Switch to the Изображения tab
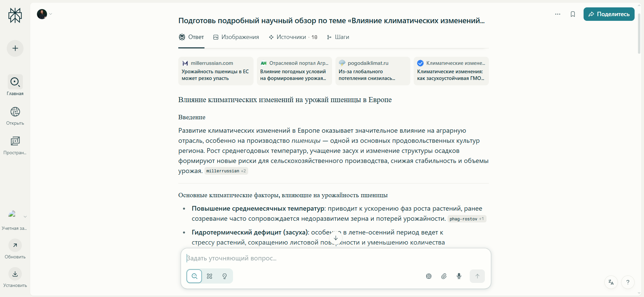 [236, 37]
